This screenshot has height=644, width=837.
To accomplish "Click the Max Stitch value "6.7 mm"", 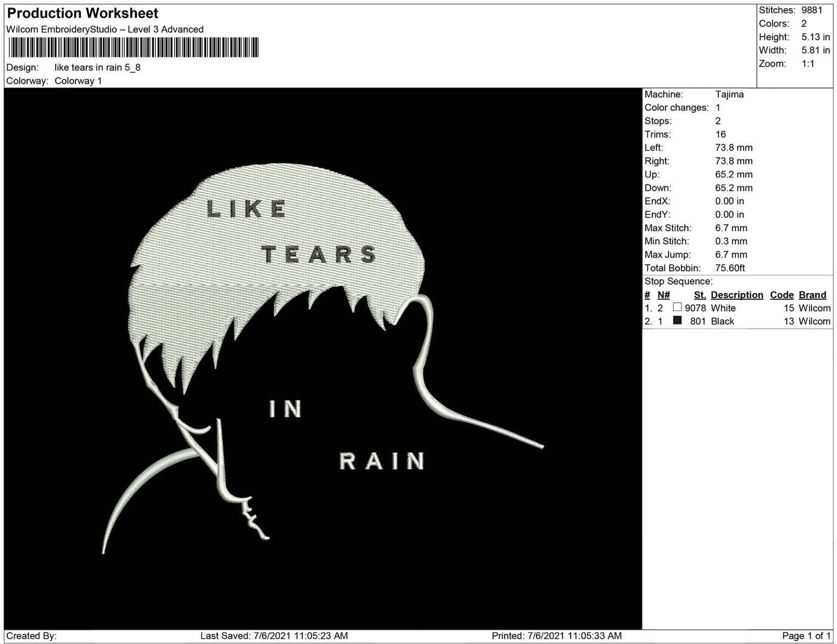I will (x=732, y=228).
